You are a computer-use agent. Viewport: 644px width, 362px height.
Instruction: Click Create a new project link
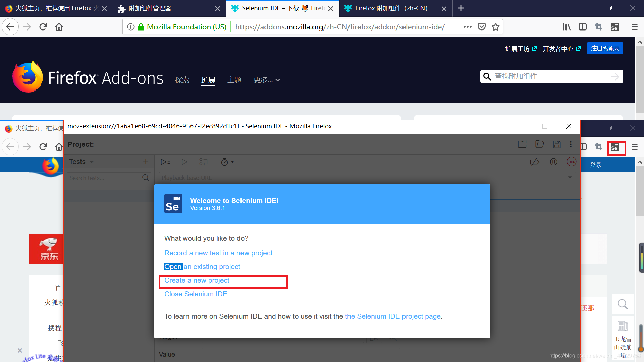(197, 280)
